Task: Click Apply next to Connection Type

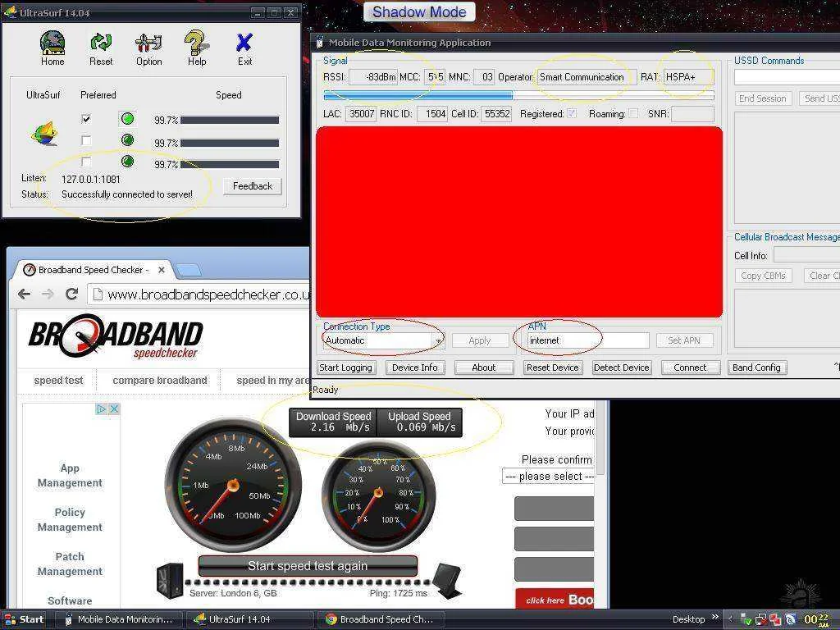Action: 479,340
